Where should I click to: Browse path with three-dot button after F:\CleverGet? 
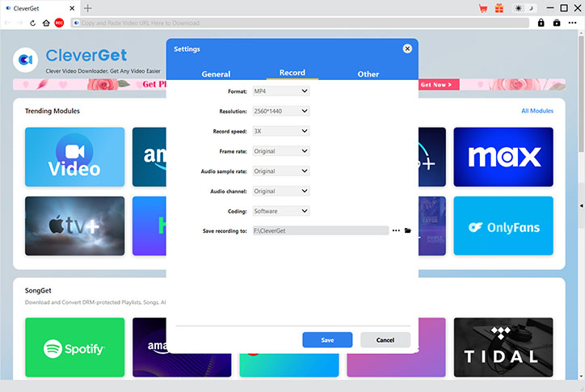[x=396, y=230]
